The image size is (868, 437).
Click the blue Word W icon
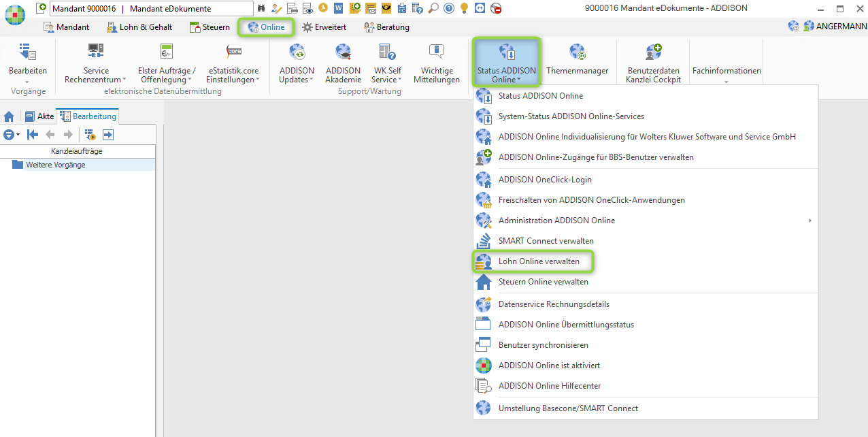coord(338,8)
